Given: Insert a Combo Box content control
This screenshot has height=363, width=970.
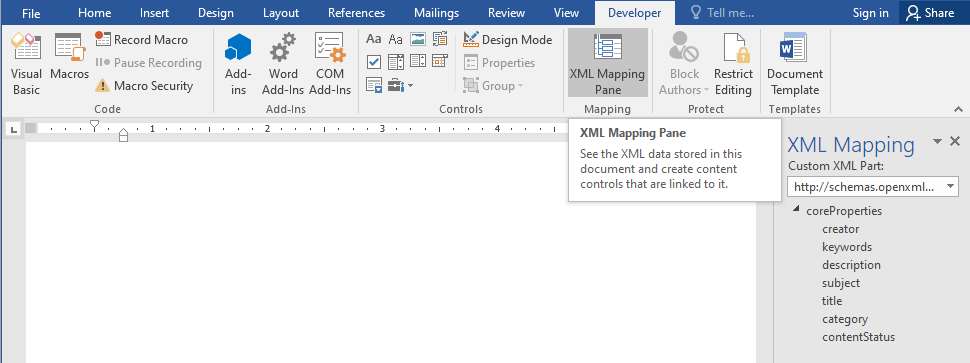Looking at the screenshot, I should (396, 62).
